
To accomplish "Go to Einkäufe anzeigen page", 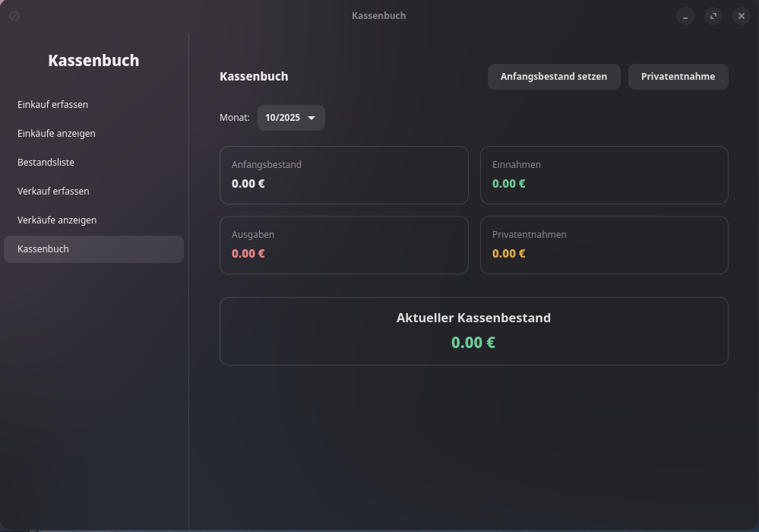I will 56,134.
